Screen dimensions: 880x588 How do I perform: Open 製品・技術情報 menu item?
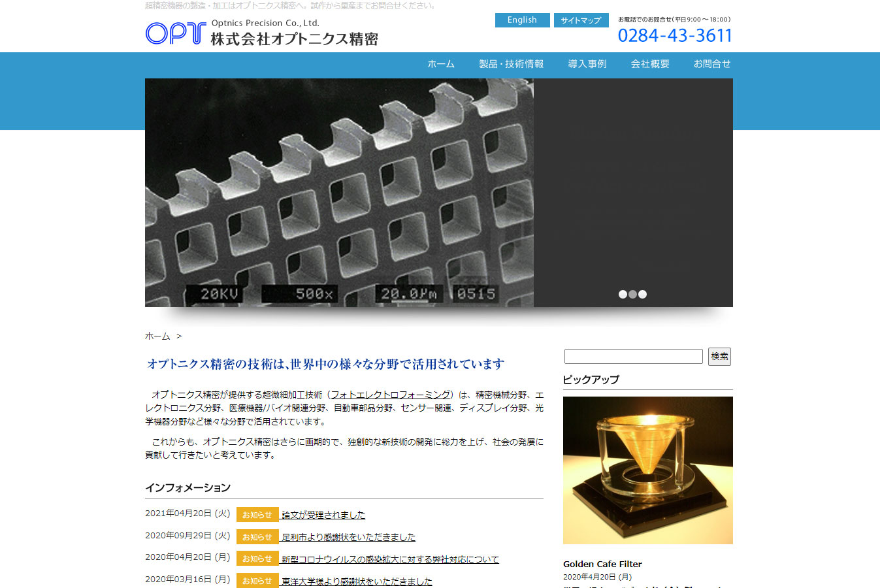[x=511, y=64]
